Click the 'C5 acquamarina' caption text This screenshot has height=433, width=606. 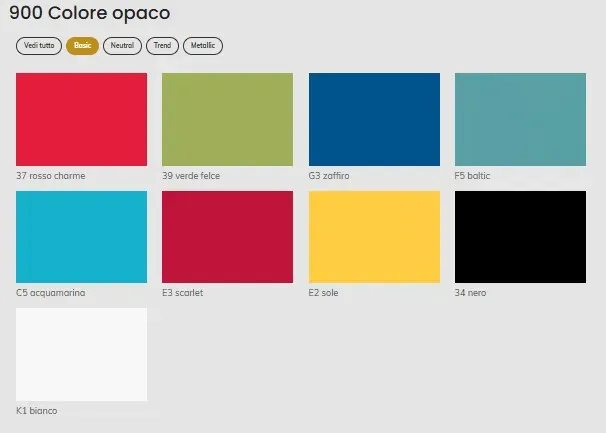(x=51, y=293)
